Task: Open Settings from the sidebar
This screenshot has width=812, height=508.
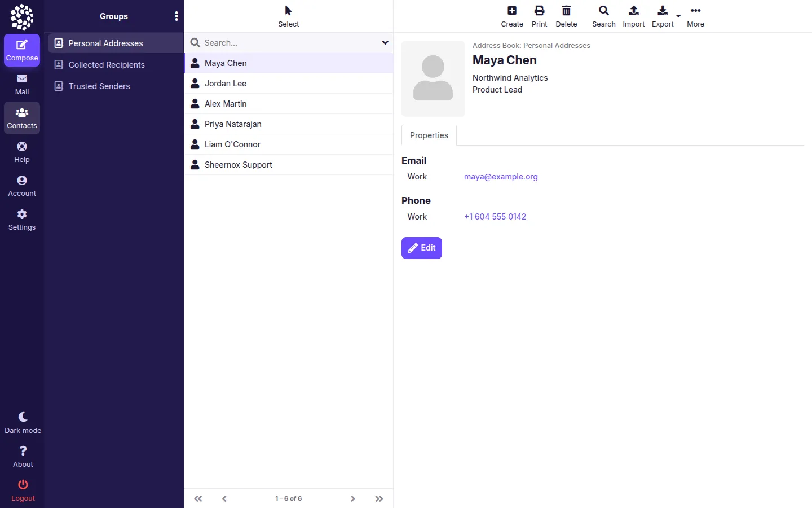Action: coord(22,220)
